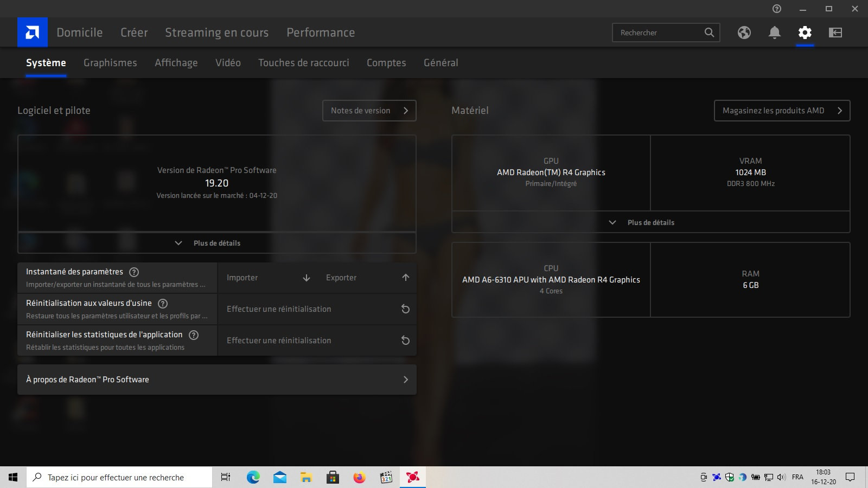Open File Explorer from the taskbar
Screen dimensions: 868x488
(x=306, y=477)
